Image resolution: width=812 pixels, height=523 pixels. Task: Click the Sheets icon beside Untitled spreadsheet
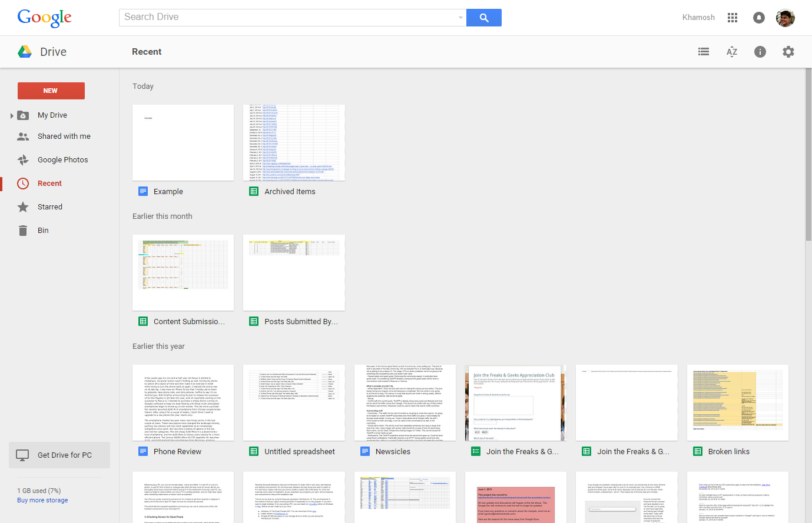(254, 451)
